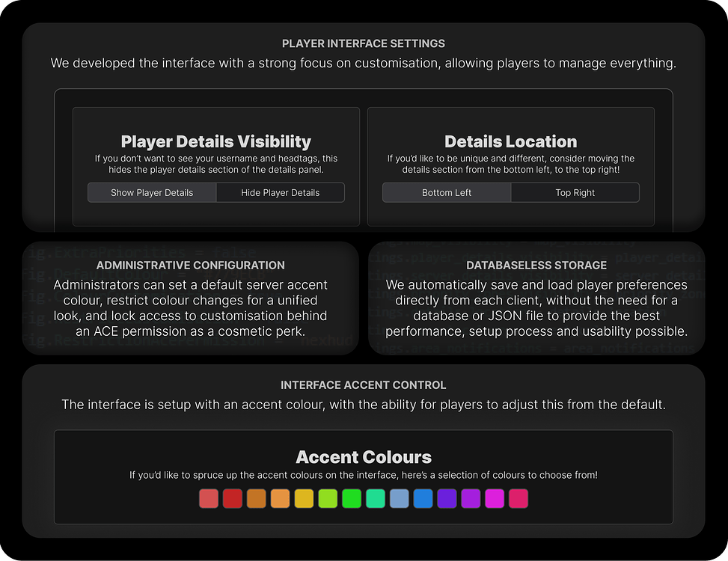
Task: Choose the pink accent colour swatch
Action: 519,498
